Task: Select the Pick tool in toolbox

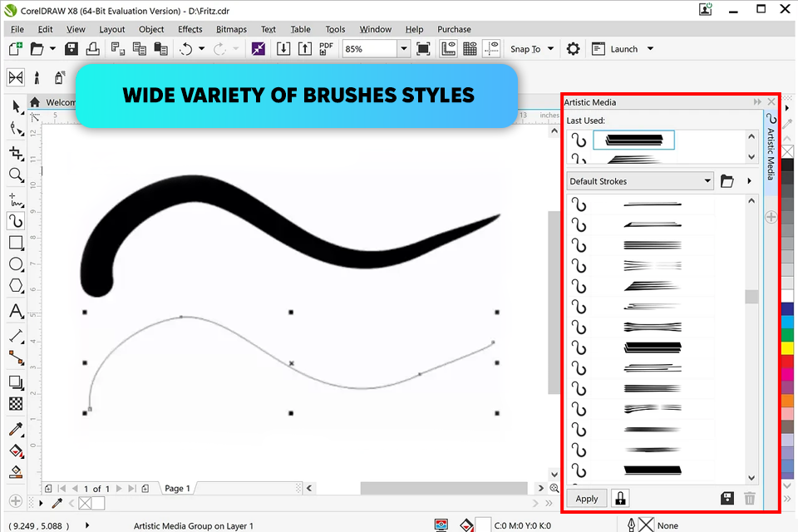Action: point(17,106)
